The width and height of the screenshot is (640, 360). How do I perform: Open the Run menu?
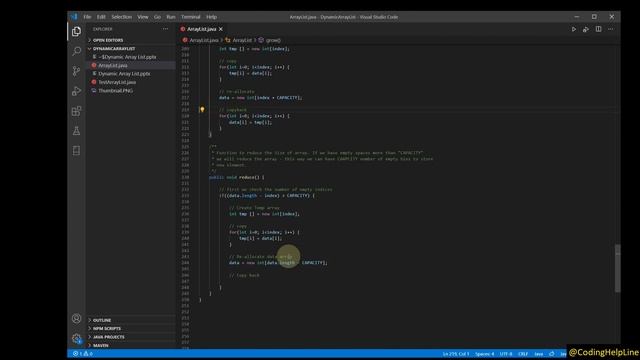pos(171,17)
